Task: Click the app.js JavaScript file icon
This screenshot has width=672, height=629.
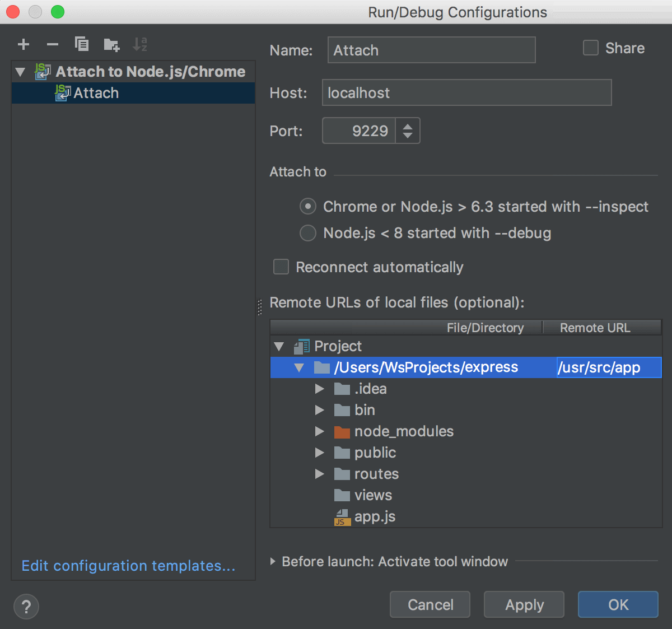Action: point(342,516)
